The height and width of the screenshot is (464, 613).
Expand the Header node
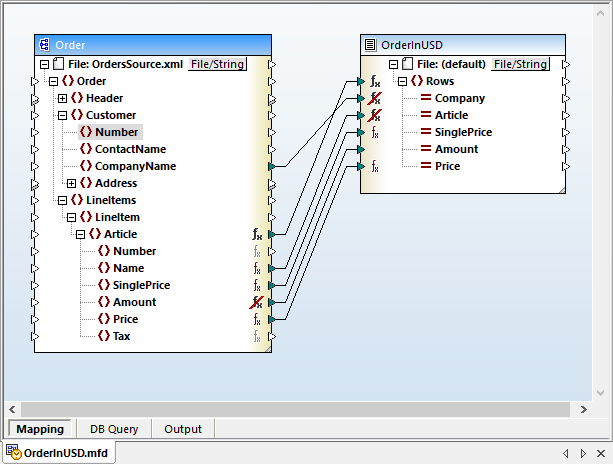click(x=63, y=98)
